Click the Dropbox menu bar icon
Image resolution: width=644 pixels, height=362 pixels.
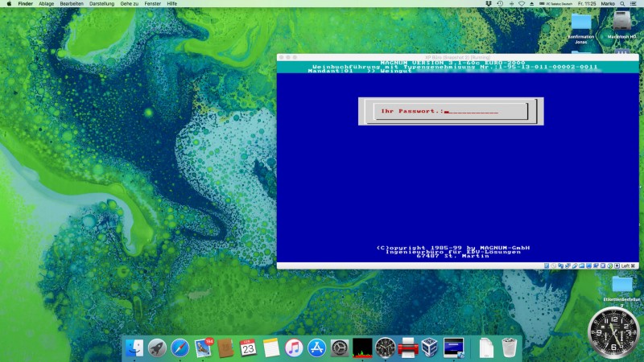(x=489, y=4)
